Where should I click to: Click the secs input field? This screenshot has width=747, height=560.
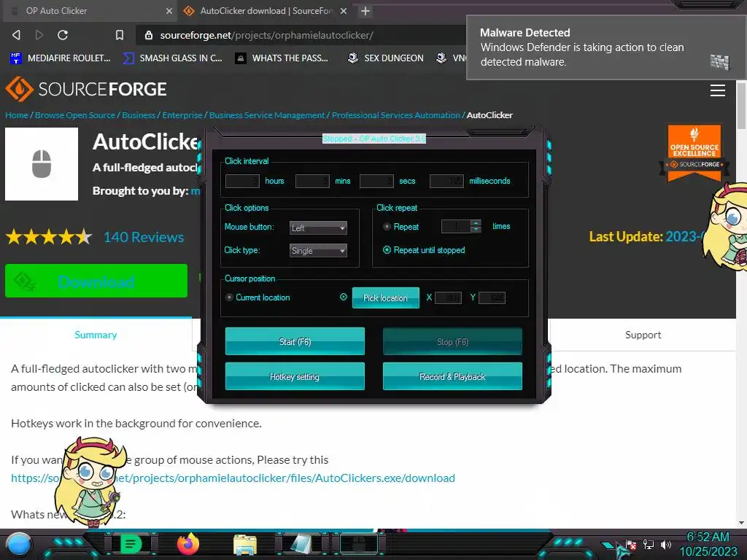pyautogui.click(x=377, y=181)
